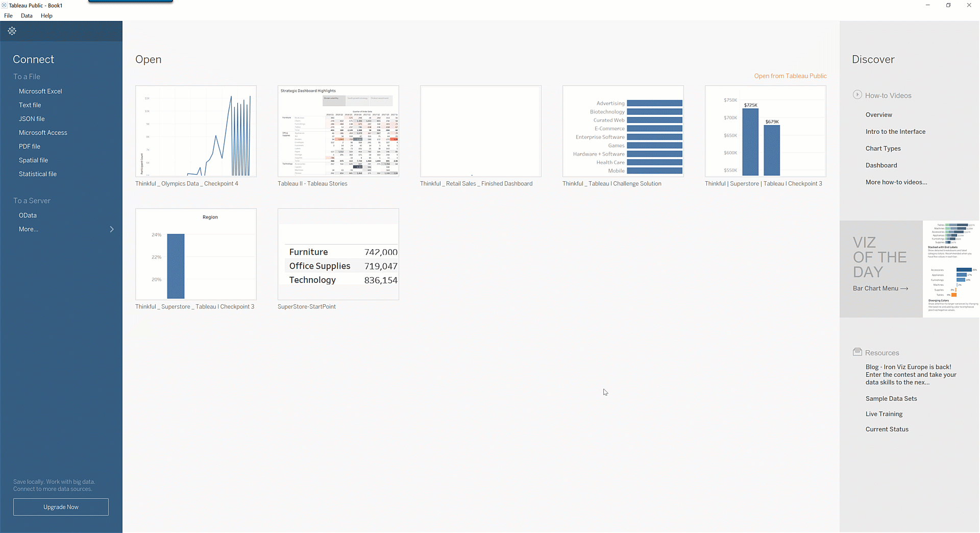Click the Tableau logo icon in sidebar
Screen dimensions: 980x533
[12, 31]
